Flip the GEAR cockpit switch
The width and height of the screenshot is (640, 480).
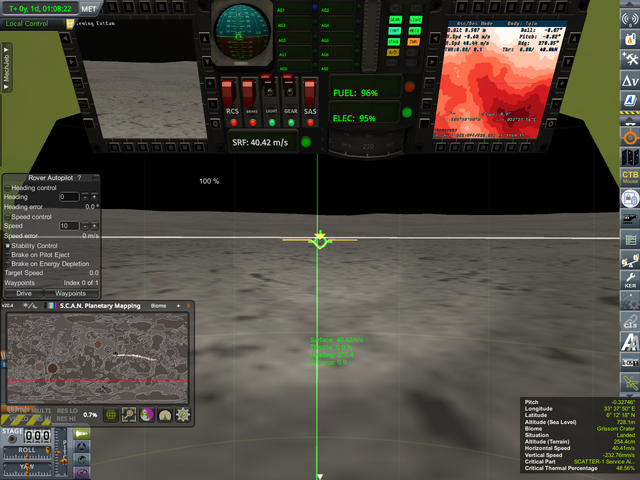pos(289,87)
